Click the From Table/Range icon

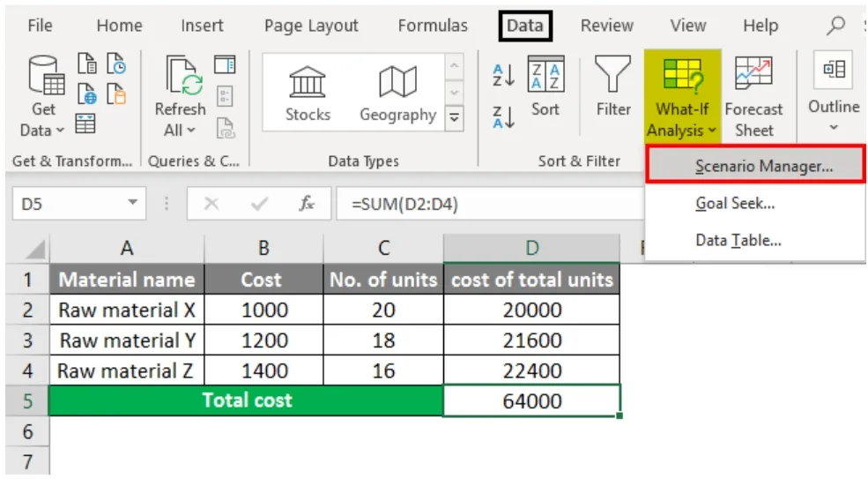[x=85, y=123]
